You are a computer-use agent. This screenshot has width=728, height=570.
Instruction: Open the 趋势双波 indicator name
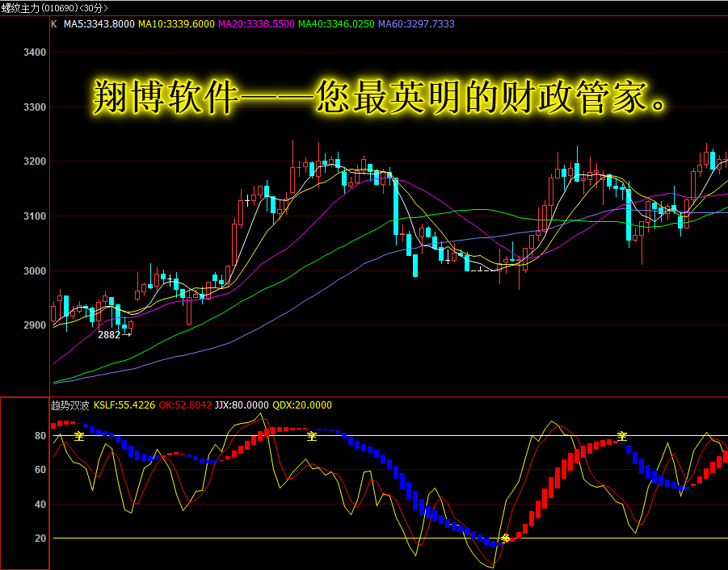pos(69,405)
